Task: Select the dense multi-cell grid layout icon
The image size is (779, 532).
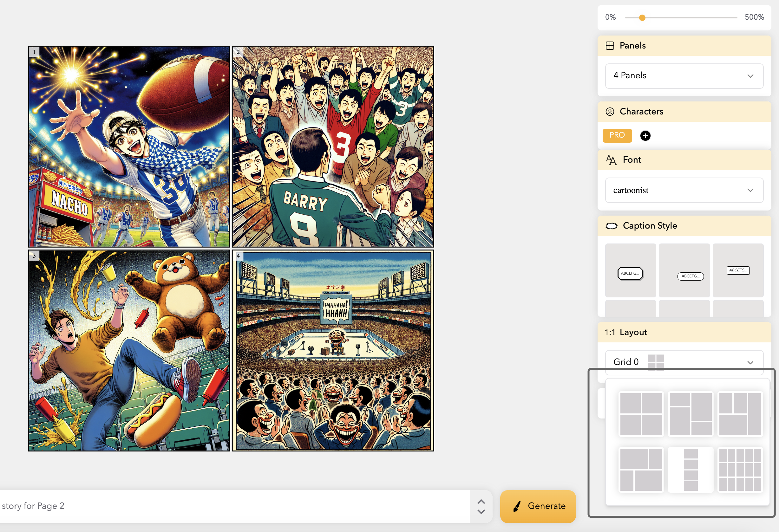Action: [x=740, y=469]
